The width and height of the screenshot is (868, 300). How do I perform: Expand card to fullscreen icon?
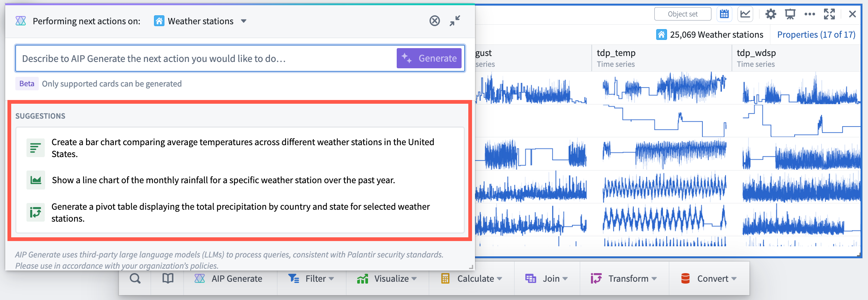[x=829, y=14]
